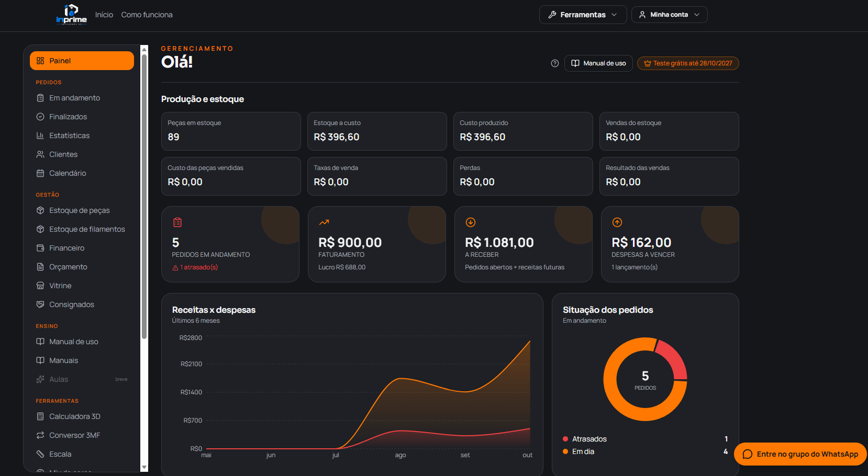Viewport: 868px width, 476px height.
Task: Click Atrasados legend red swatch
Action: point(565,439)
